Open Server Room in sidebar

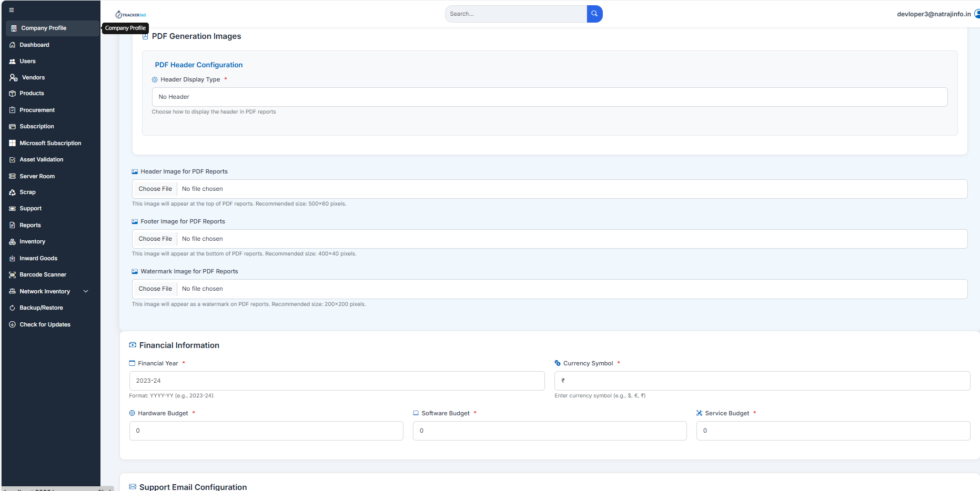tap(37, 176)
